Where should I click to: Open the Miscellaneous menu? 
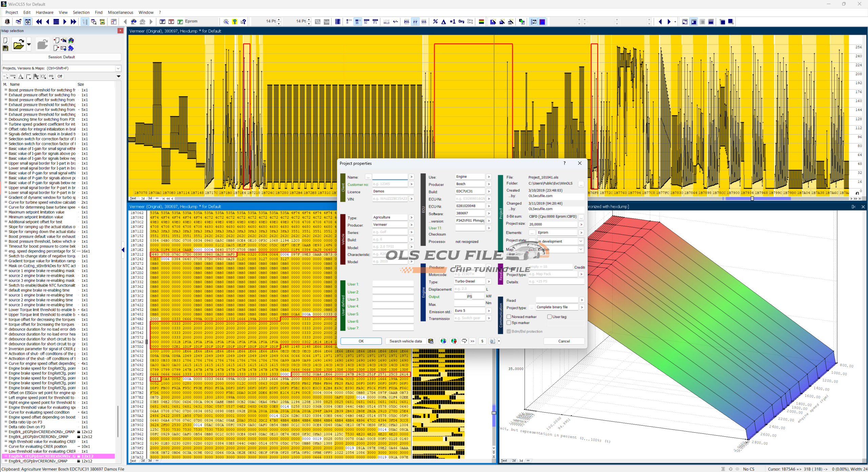tap(120, 12)
